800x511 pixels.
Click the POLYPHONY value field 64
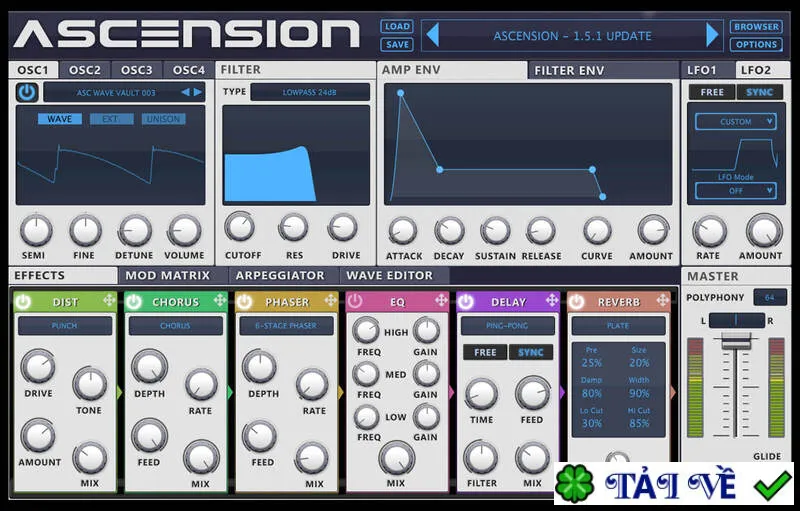click(769, 297)
